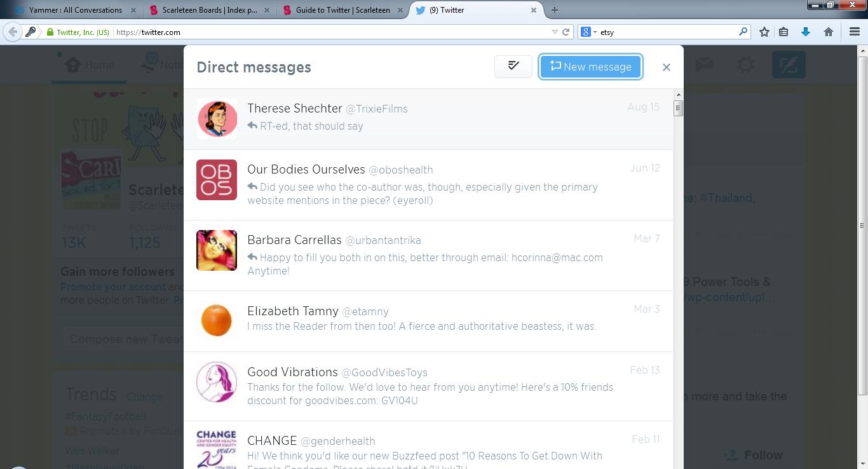The height and width of the screenshot is (469, 868).
Task: Select the @etamny handle
Action: [x=365, y=311]
